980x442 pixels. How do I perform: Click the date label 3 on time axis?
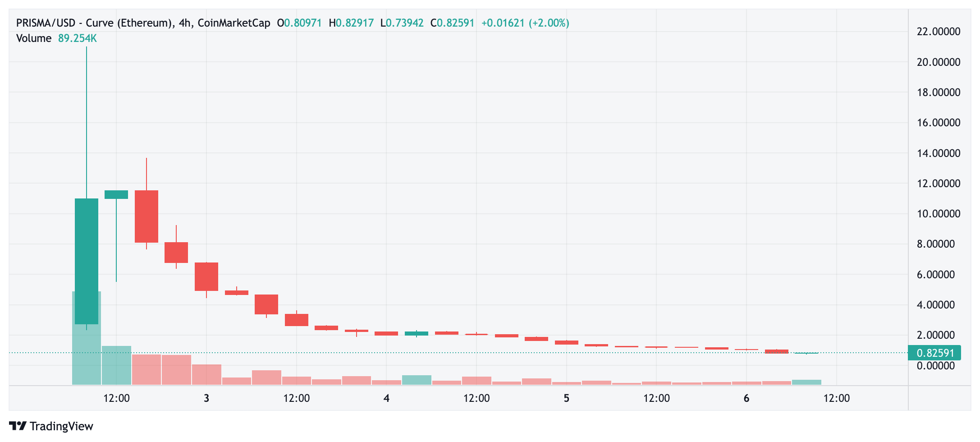206,398
